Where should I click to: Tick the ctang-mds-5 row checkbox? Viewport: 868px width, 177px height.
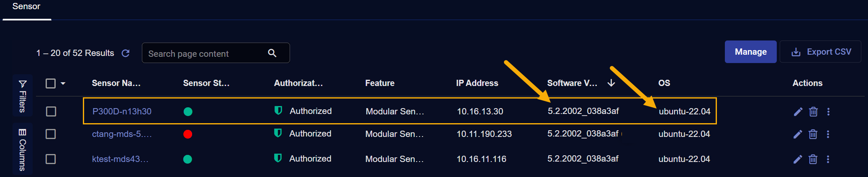click(51, 134)
